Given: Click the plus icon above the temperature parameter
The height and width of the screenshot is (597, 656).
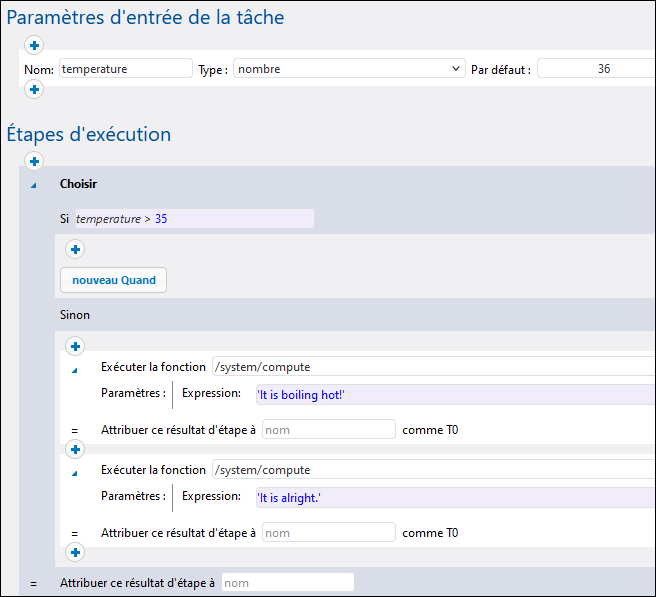Looking at the screenshot, I should pyautogui.click(x=34, y=45).
